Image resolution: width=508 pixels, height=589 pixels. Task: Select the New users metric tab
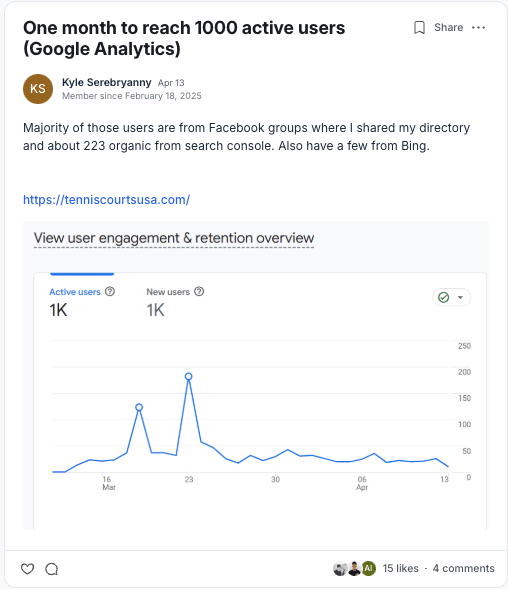(175, 302)
